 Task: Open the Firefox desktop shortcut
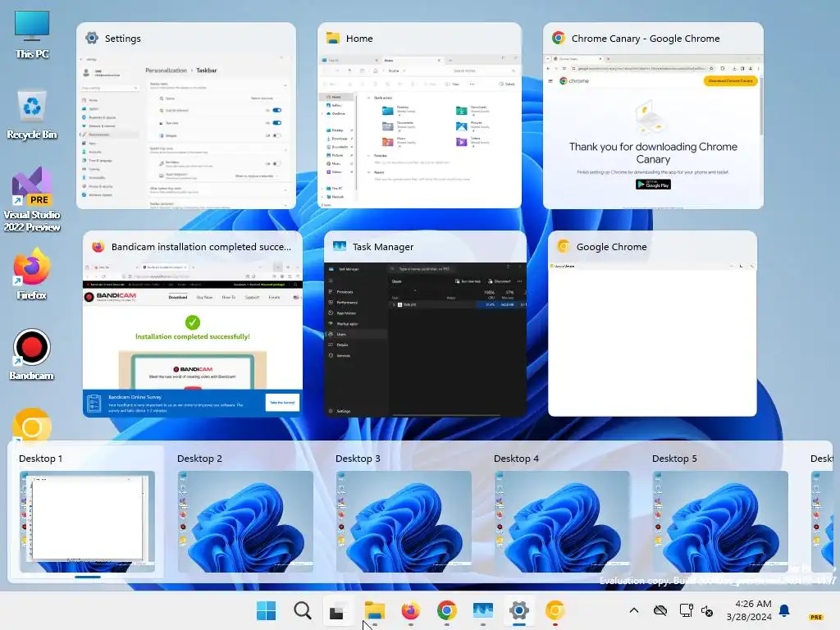pyautogui.click(x=32, y=274)
